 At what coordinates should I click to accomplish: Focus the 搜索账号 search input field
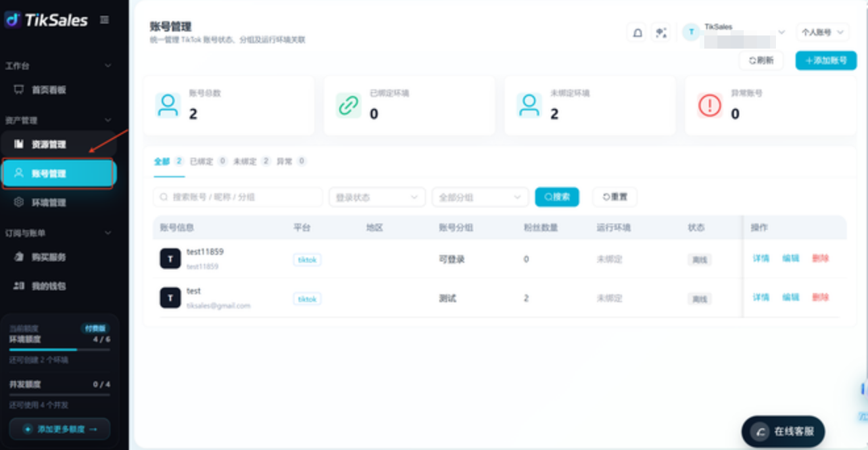click(237, 197)
